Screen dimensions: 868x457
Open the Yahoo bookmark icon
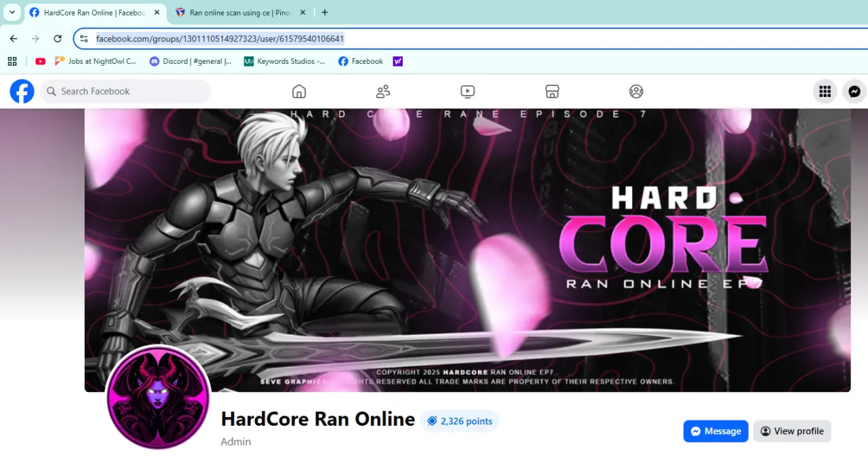pos(398,61)
